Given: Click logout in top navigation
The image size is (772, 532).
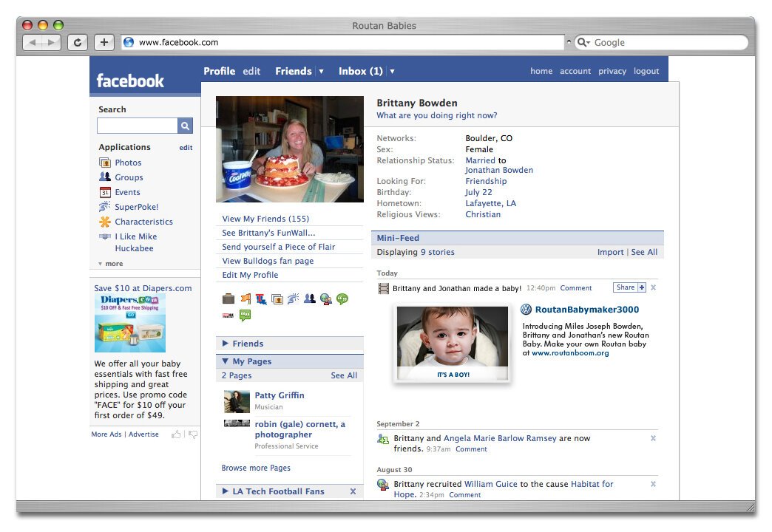Looking at the screenshot, I should point(646,71).
